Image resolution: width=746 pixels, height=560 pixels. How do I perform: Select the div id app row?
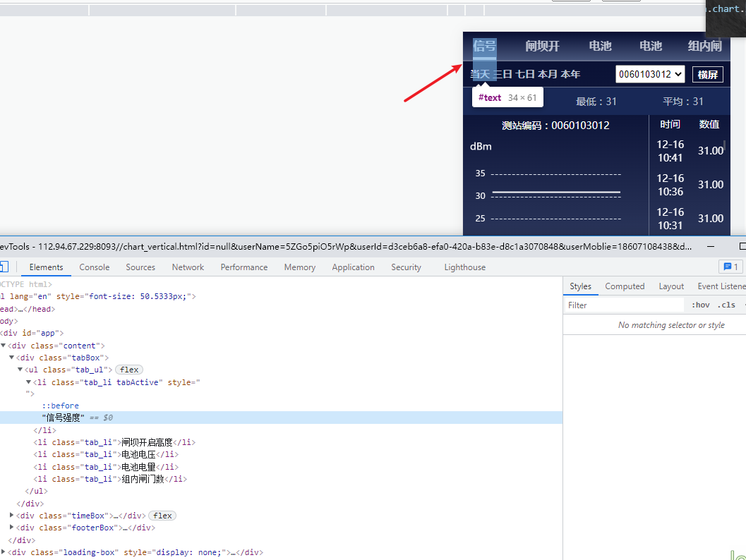[x=32, y=333]
